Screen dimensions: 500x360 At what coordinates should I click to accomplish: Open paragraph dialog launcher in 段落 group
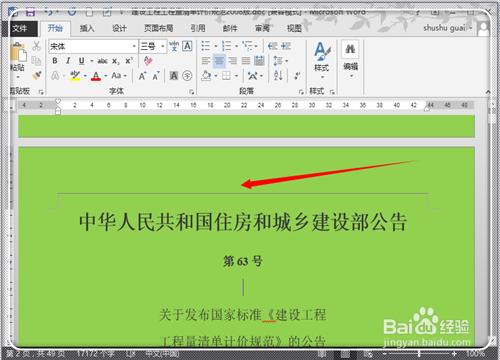301,92
